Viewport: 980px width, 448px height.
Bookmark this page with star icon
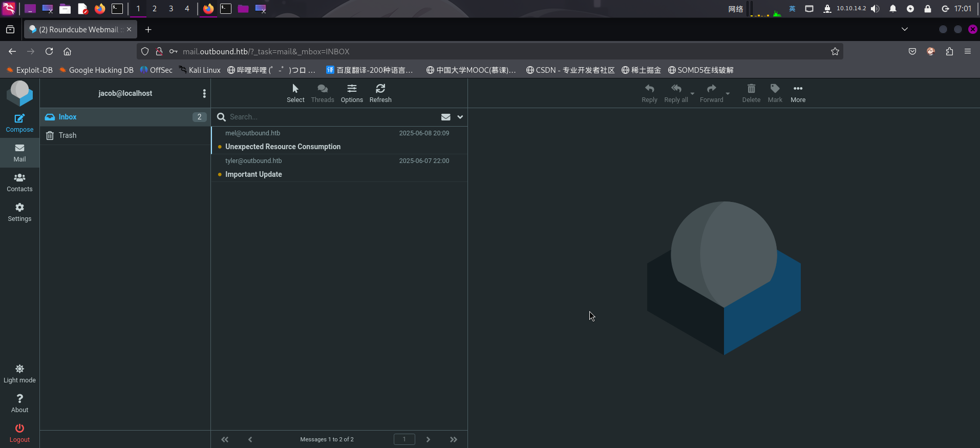tap(835, 51)
